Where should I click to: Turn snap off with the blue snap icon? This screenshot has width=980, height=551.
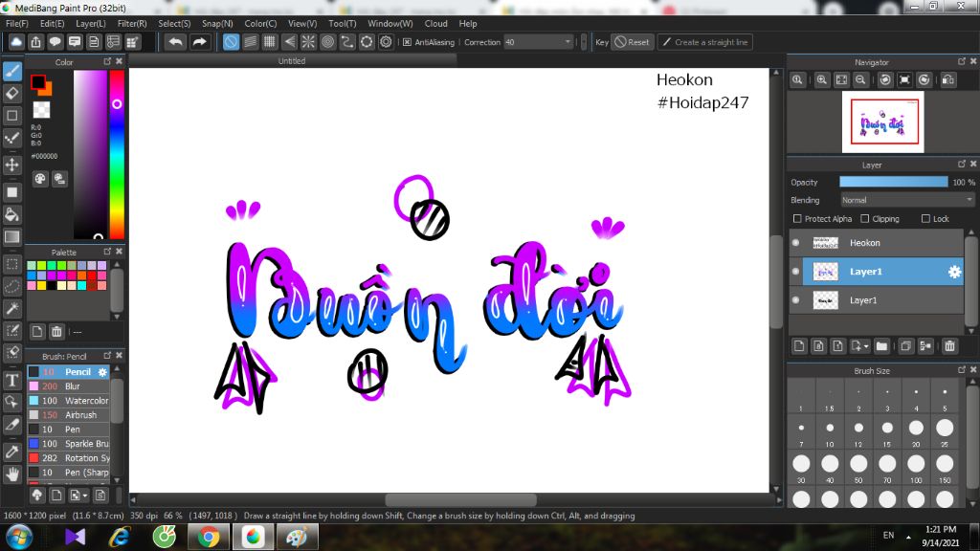pos(231,42)
